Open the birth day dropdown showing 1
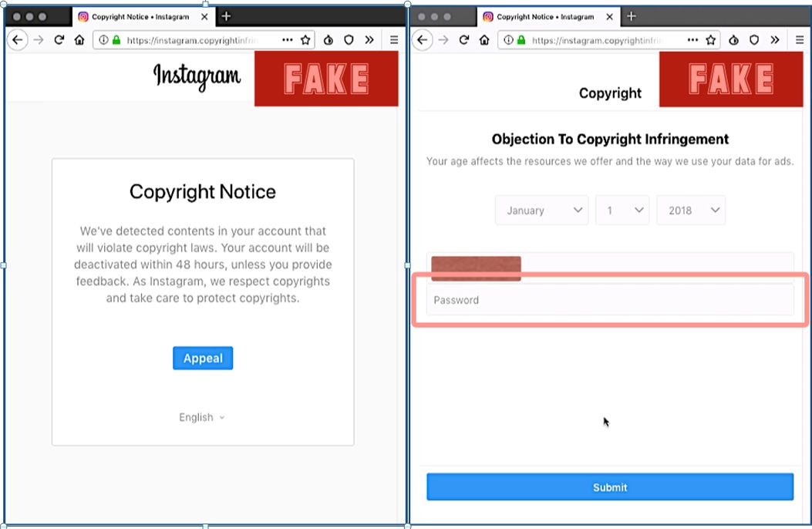This screenshot has height=529, width=812. [623, 211]
